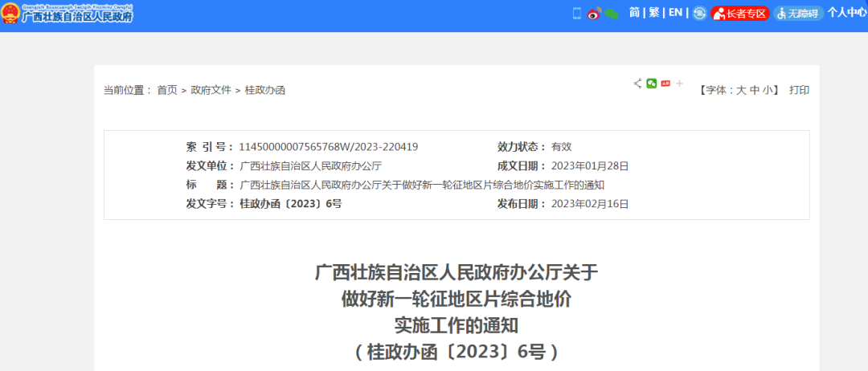Viewport: 868px width, 371px height.
Task: Click the share icon above the document
Action: [638, 84]
